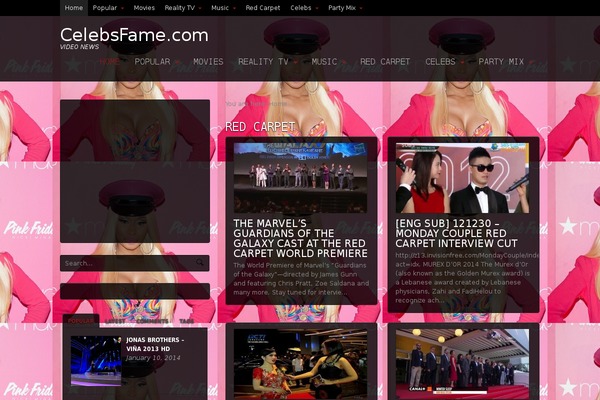Click the Home breadcrumb link
The width and height of the screenshot is (600, 400).
[278, 104]
